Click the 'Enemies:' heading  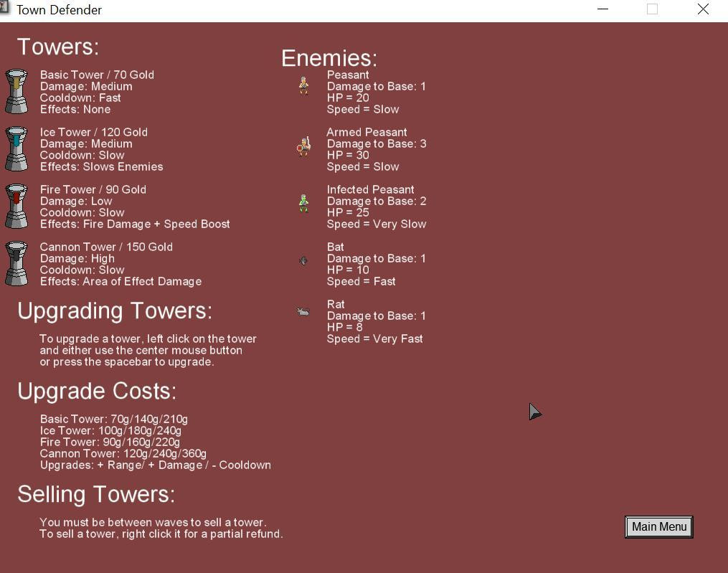pos(329,59)
